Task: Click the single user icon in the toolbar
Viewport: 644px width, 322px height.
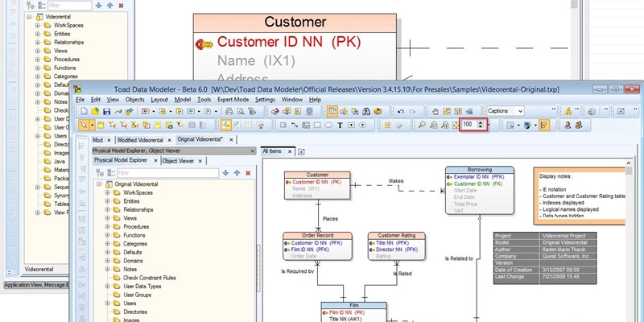Action: (x=568, y=125)
